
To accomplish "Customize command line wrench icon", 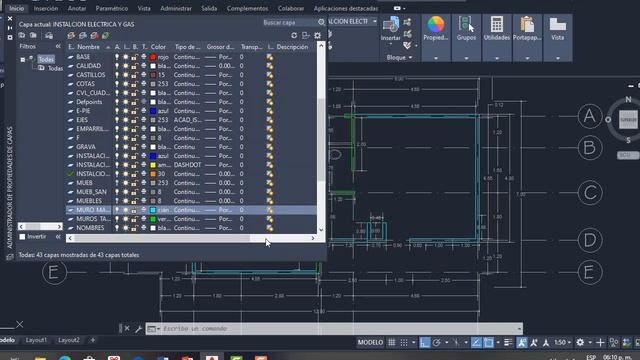I will coord(138,329).
